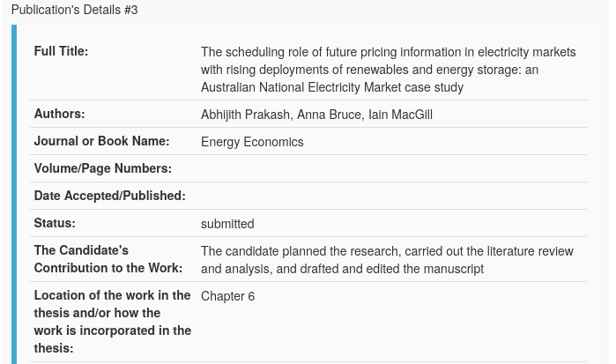
Task: Select the publication's full title text
Action: tap(388, 70)
